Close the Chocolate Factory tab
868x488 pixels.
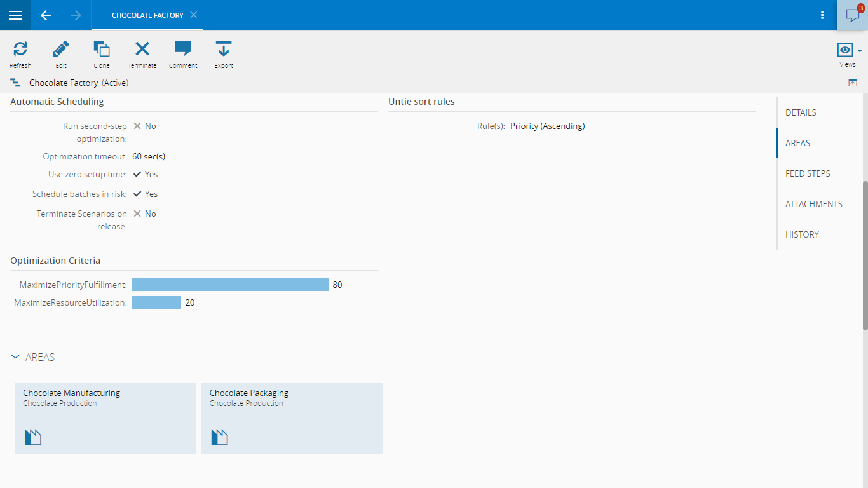pyautogui.click(x=194, y=15)
